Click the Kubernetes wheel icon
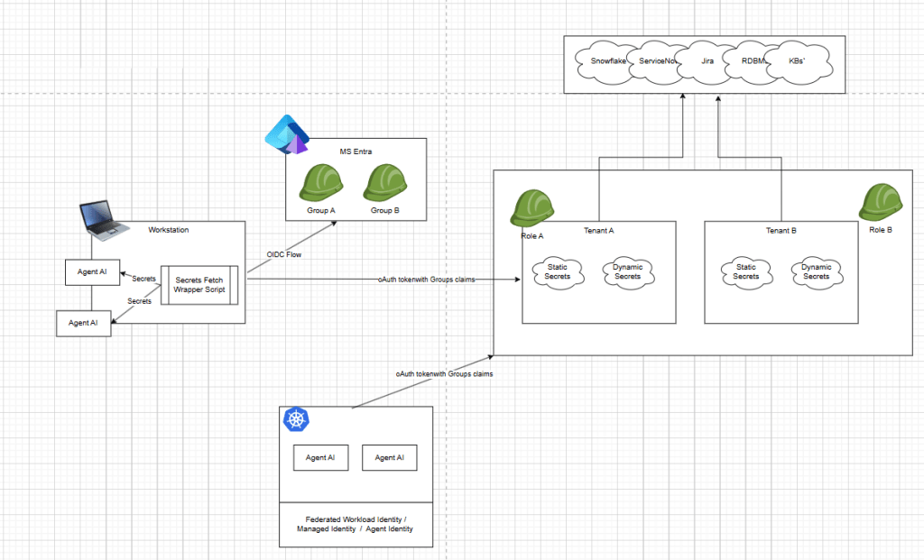924x560 pixels. click(x=296, y=420)
